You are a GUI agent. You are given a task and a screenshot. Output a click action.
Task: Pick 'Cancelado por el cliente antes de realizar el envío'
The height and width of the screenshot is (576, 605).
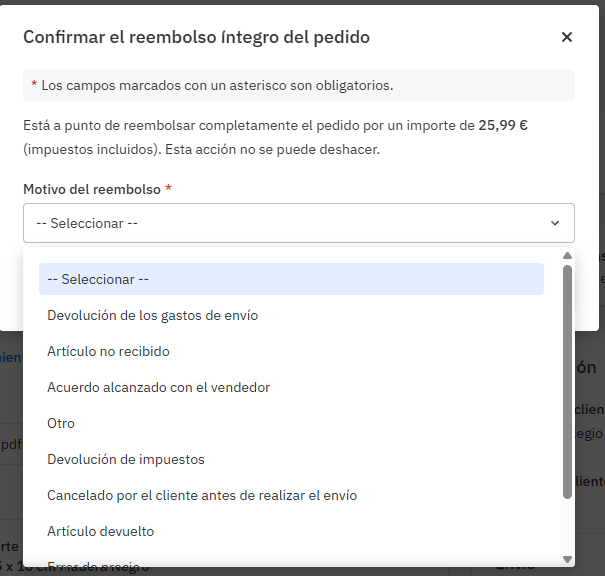pyautogui.click(x=202, y=495)
